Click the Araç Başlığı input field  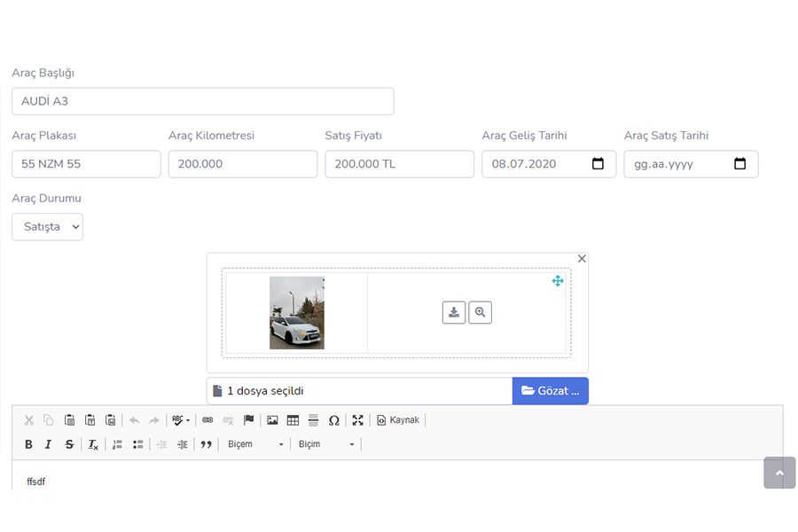[202, 101]
